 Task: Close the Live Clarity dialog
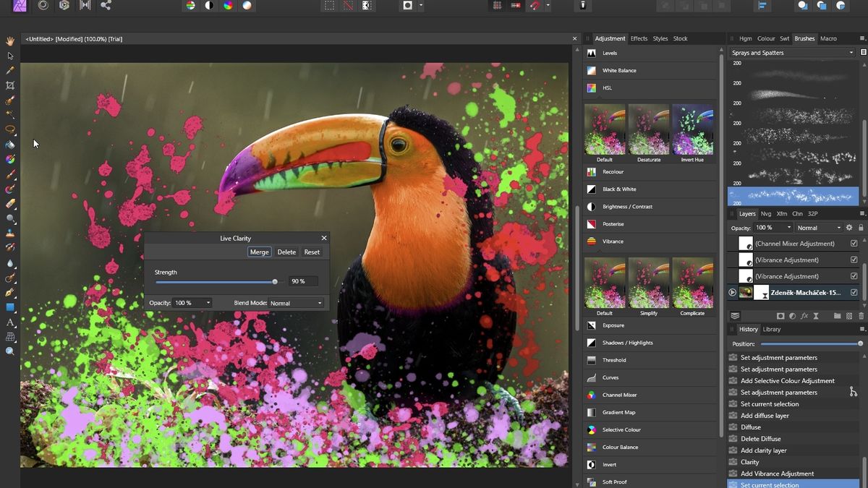point(323,238)
